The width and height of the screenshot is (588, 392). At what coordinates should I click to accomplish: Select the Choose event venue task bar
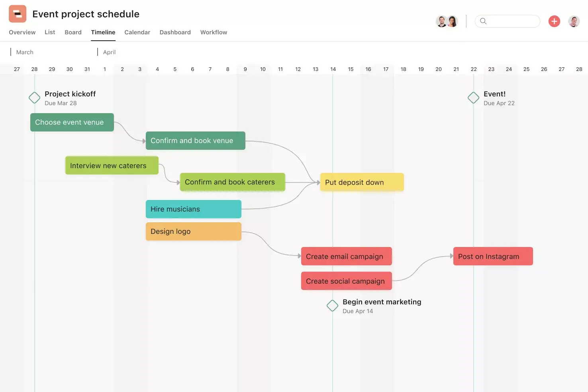[72, 122]
